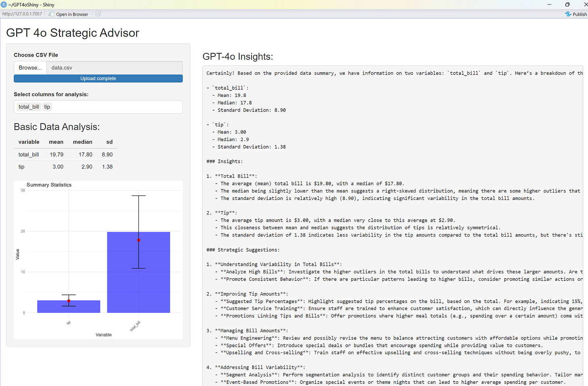Click the tip row label in table
Screen dimensions: 588x386
tap(21, 167)
